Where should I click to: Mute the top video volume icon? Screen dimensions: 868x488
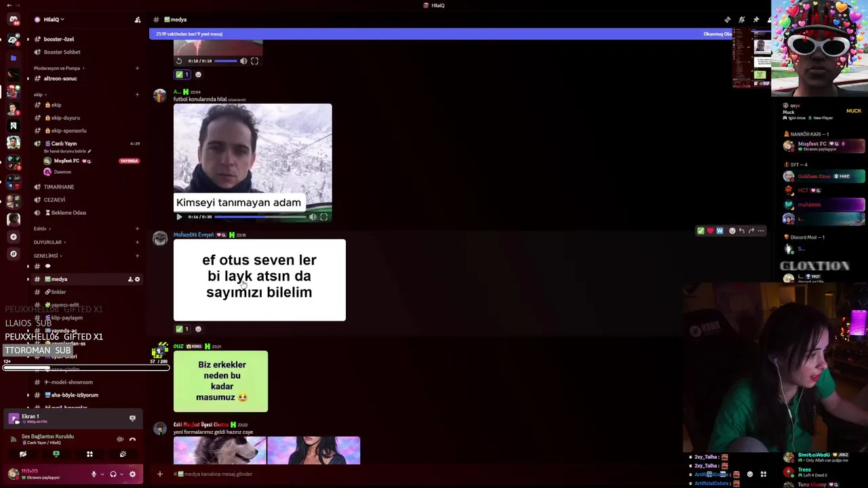click(243, 61)
